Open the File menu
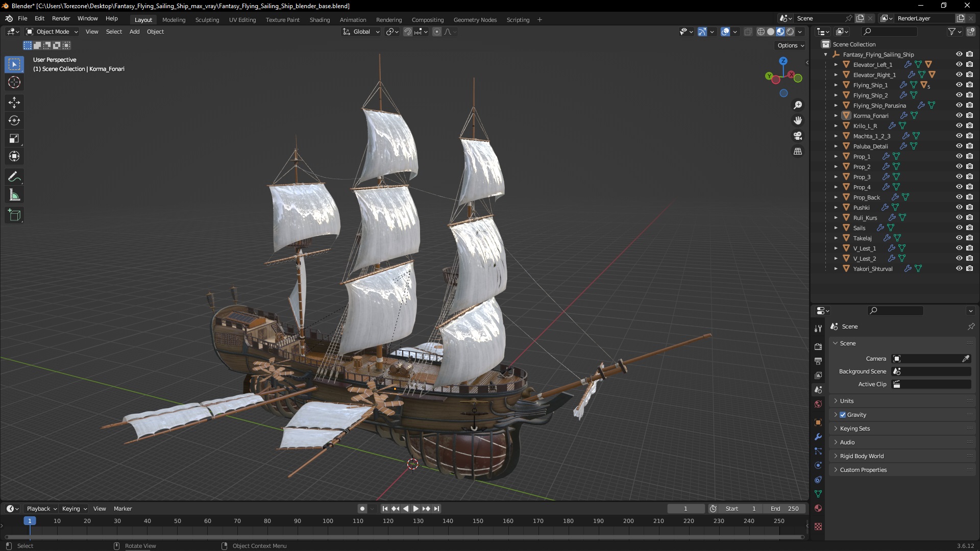The image size is (980, 551). tap(22, 18)
